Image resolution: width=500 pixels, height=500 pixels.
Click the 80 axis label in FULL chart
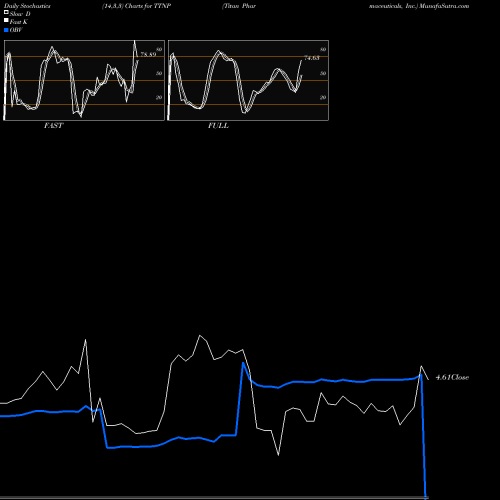(x=323, y=49)
